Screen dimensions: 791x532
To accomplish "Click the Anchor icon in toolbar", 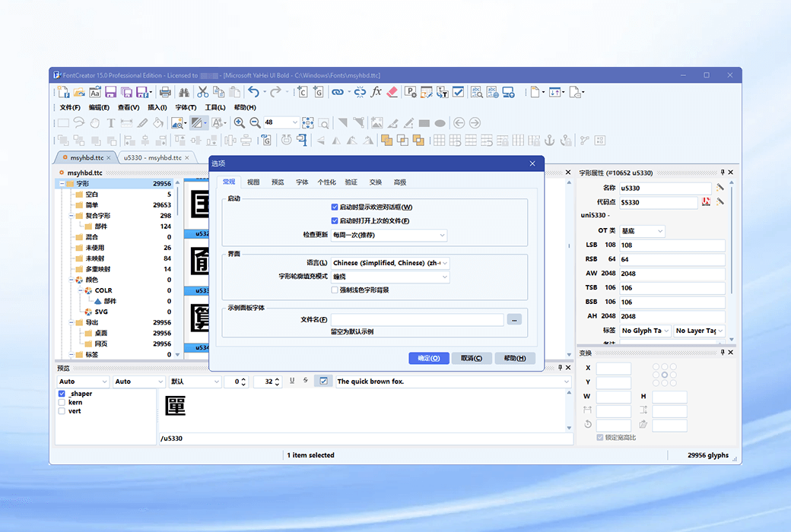I will [550, 140].
